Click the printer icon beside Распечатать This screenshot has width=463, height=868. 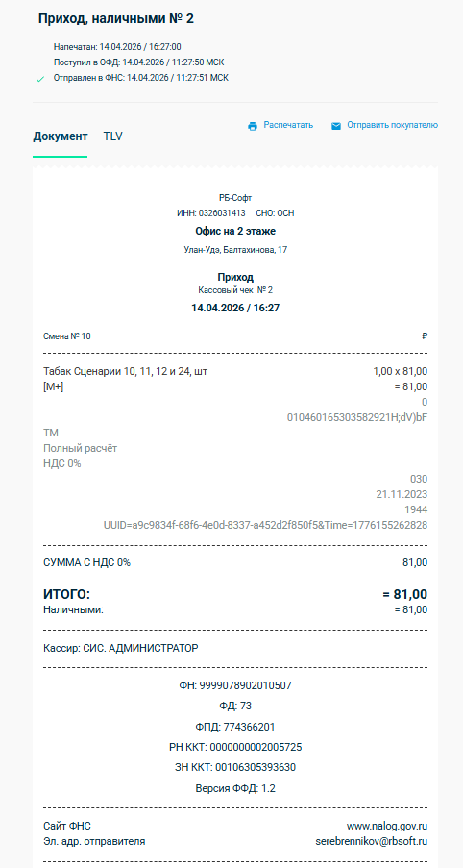253,126
